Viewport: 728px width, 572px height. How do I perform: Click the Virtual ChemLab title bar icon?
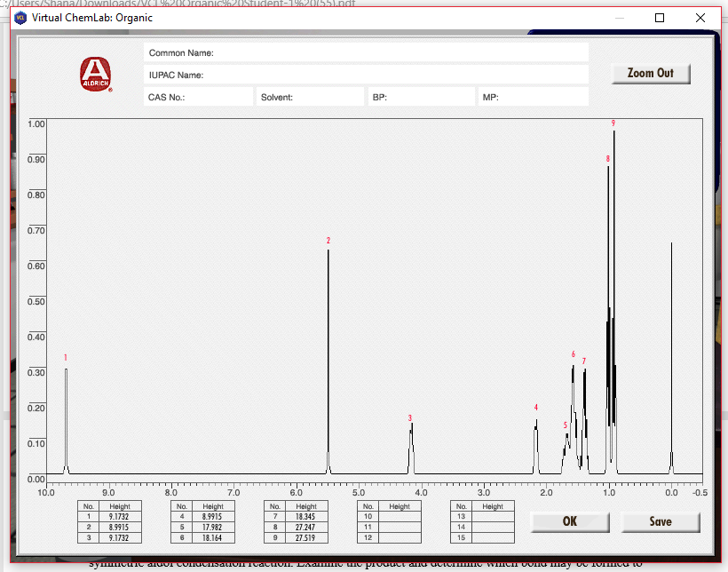[20, 17]
